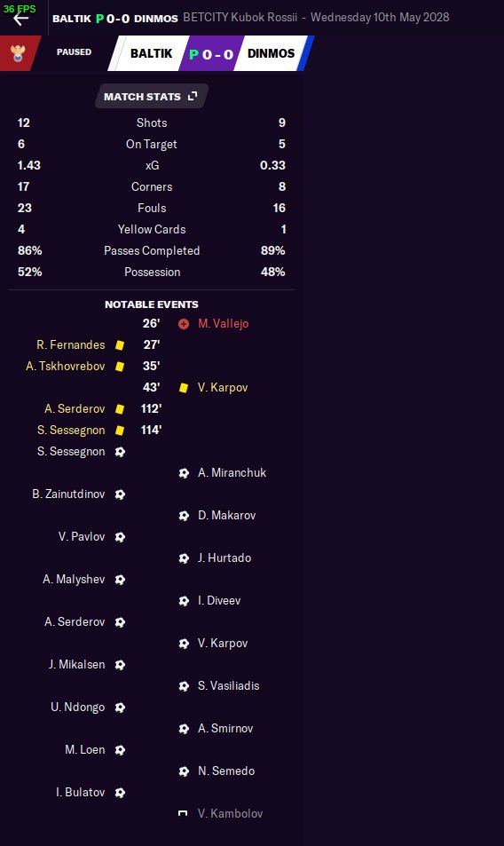The width and height of the screenshot is (504, 846).
Task: Click the A. Serderov 112' yellow card
Action: pos(120,409)
